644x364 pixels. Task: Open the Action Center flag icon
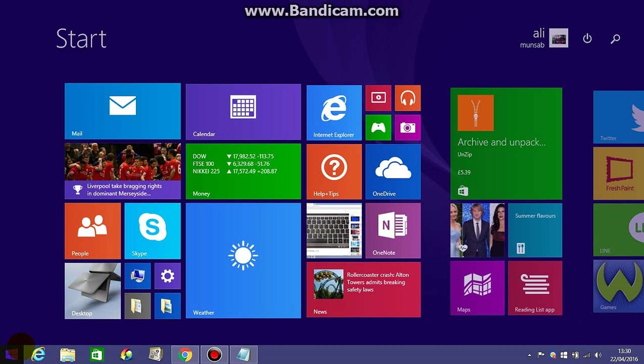[x=541, y=355]
